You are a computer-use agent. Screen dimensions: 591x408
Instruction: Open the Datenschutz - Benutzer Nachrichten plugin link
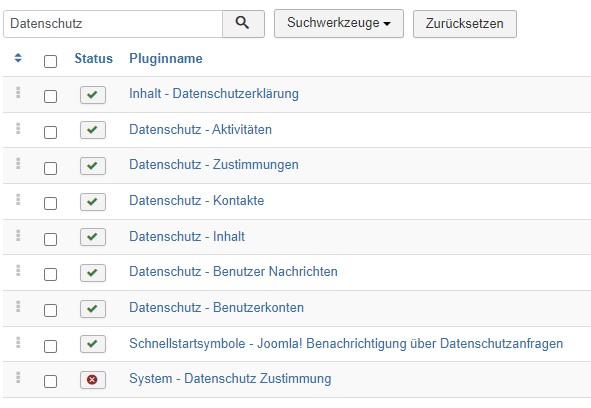(233, 271)
